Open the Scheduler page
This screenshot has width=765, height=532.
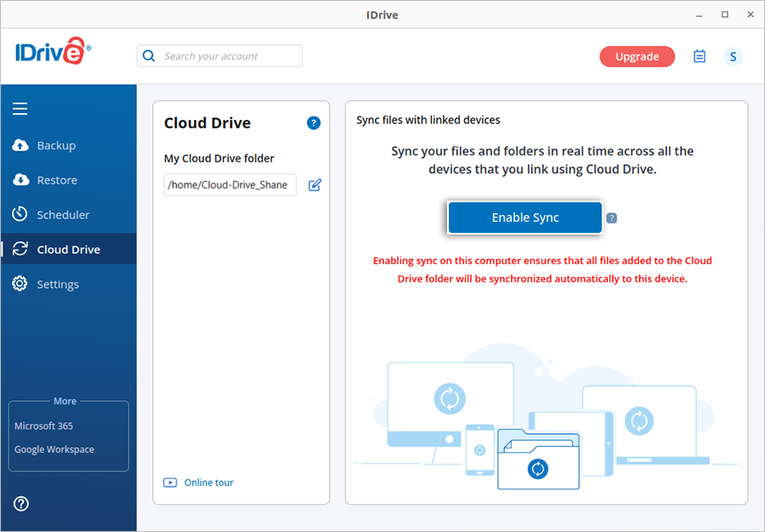(63, 215)
